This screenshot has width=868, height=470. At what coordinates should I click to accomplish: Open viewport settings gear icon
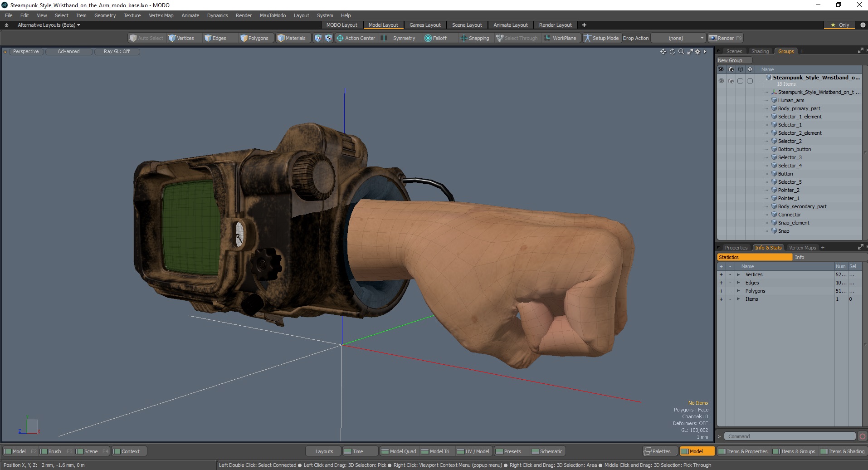pos(697,52)
